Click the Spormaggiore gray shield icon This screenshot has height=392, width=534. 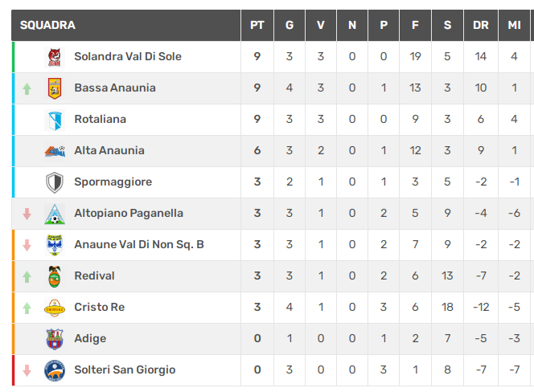tap(55, 182)
